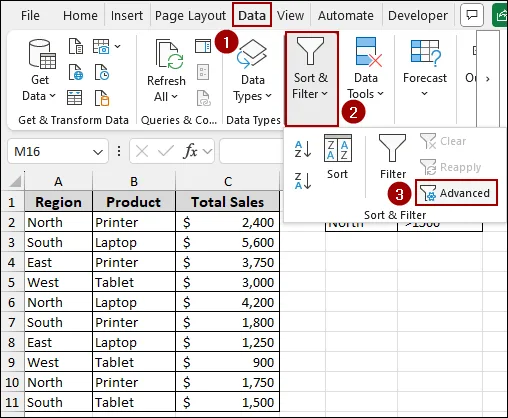Click the Reapply filter button
Viewport: 508px width, 418px height.
(x=450, y=167)
